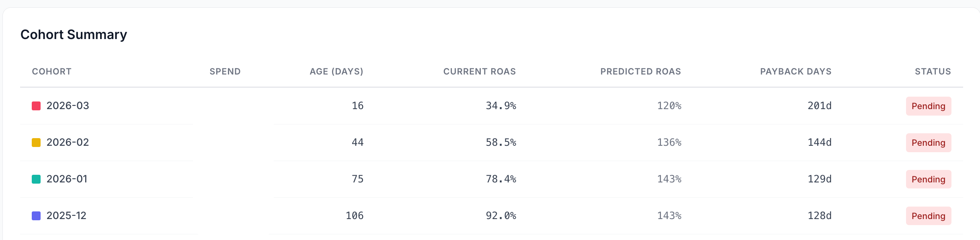
Task: Click the 78.4% current ROAS cell
Action: pos(500,179)
